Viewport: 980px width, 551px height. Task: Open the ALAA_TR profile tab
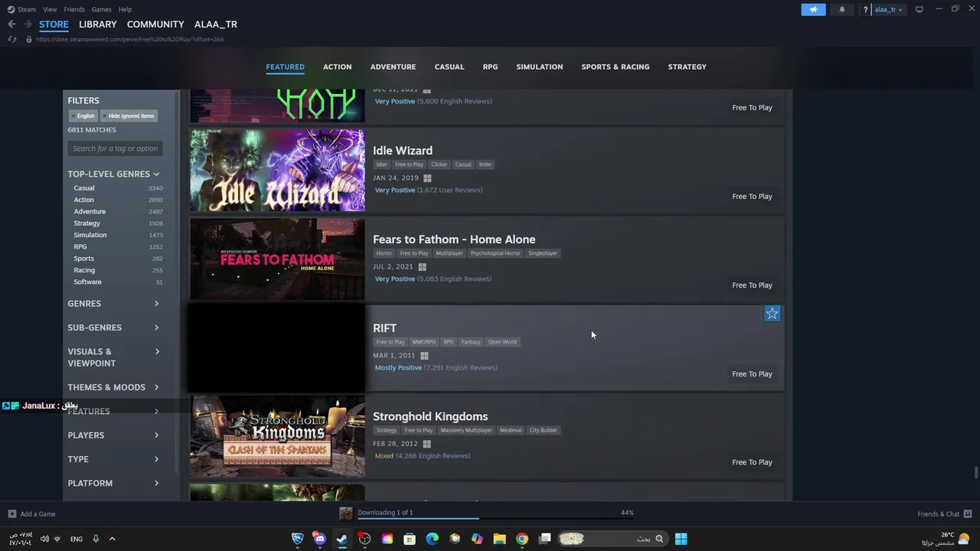tap(216, 24)
